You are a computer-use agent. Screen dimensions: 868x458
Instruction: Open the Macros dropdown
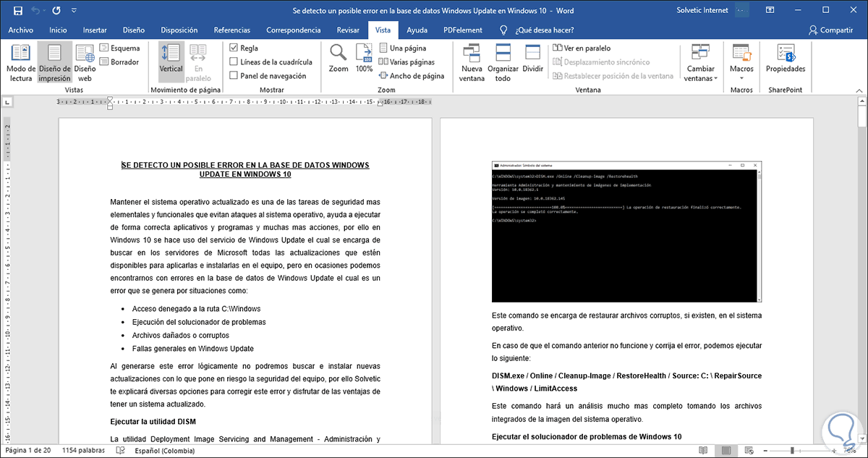741,63
